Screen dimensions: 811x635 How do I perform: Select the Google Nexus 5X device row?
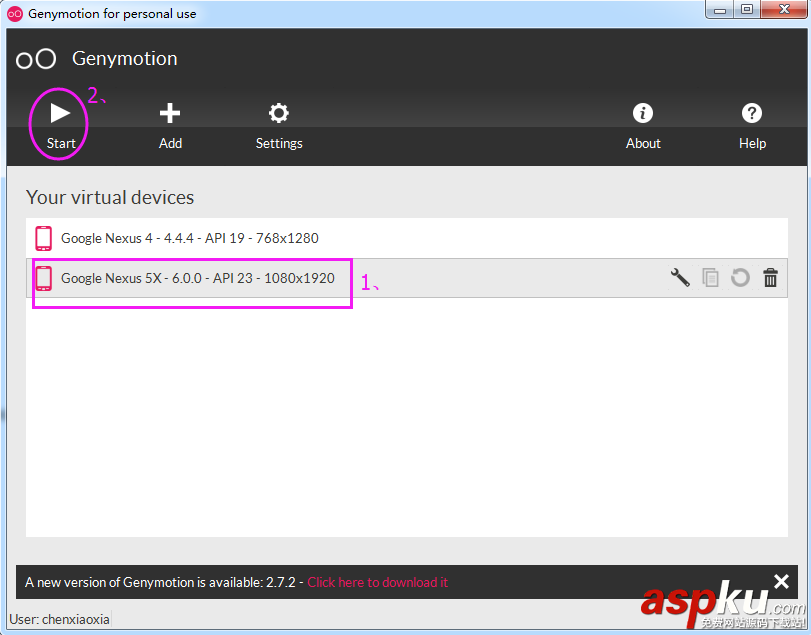point(407,278)
